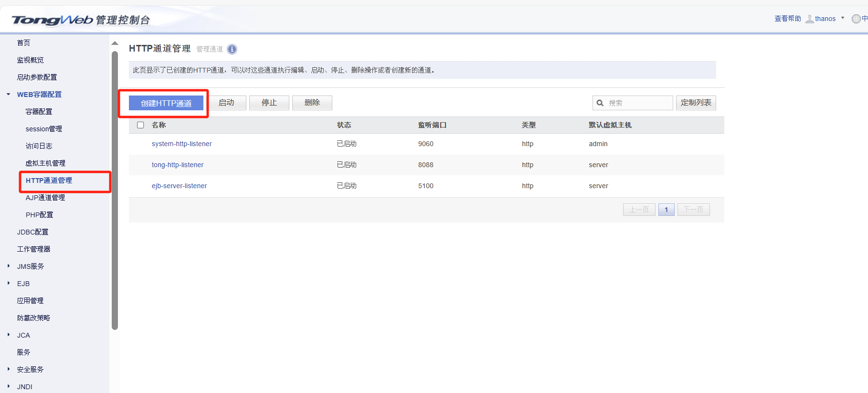The height and width of the screenshot is (393, 868).
Task: Click server host in ejb-server-listener row
Action: click(x=599, y=186)
